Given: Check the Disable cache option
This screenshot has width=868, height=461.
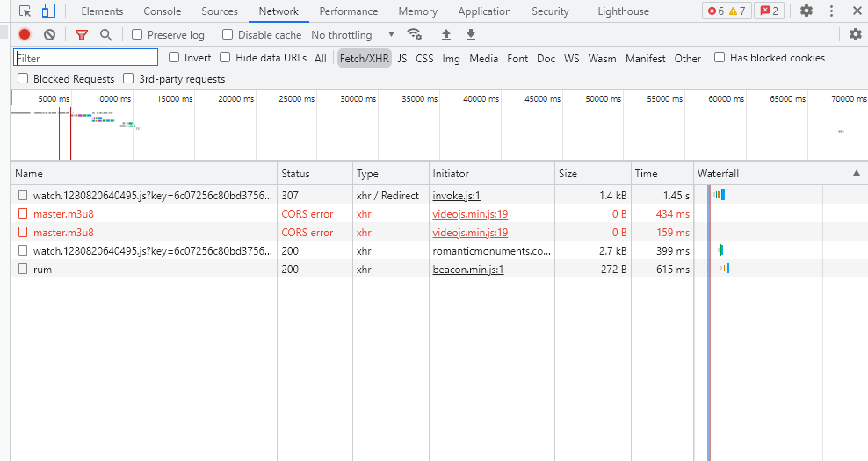Looking at the screenshot, I should (x=228, y=34).
